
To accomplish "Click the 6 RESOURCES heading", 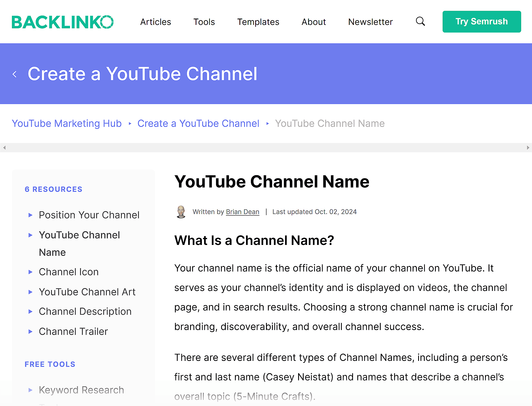I will tap(54, 189).
